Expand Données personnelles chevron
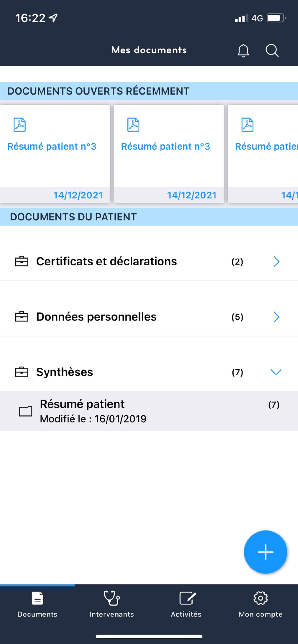Image resolution: width=298 pixels, height=644 pixels. click(276, 317)
